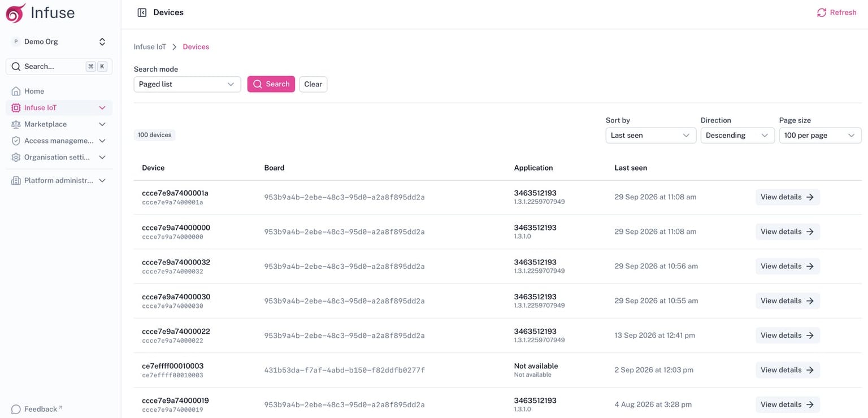This screenshot has height=418, width=868.
Task: Click the Application column header
Action: click(533, 168)
